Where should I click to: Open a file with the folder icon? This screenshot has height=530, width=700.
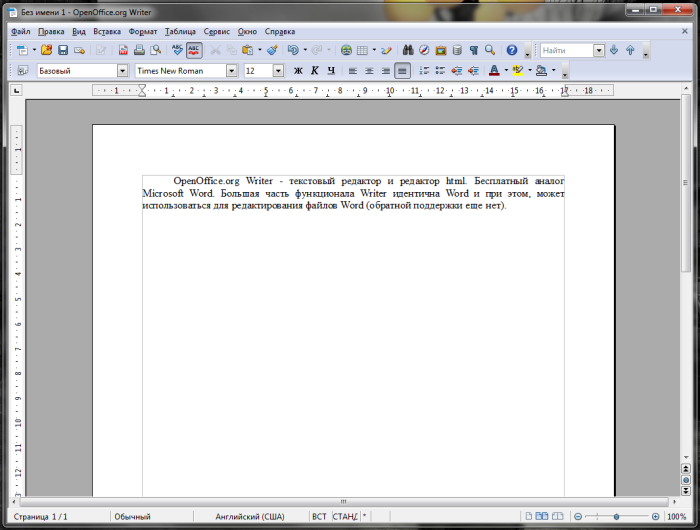click(x=46, y=50)
